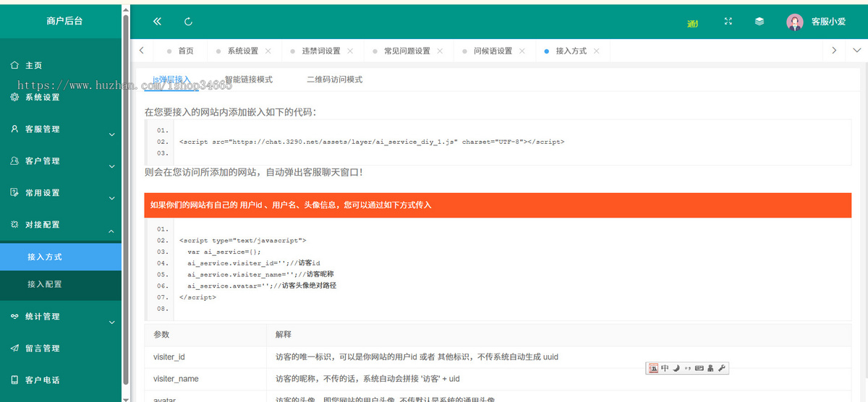
Task: Click the ai_service.avatar code line
Action: point(262,286)
